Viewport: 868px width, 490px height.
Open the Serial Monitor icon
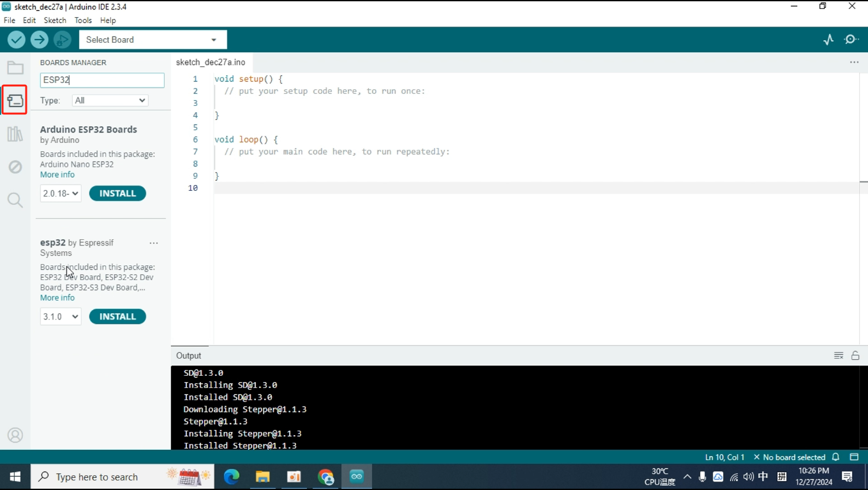pos(851,40)
